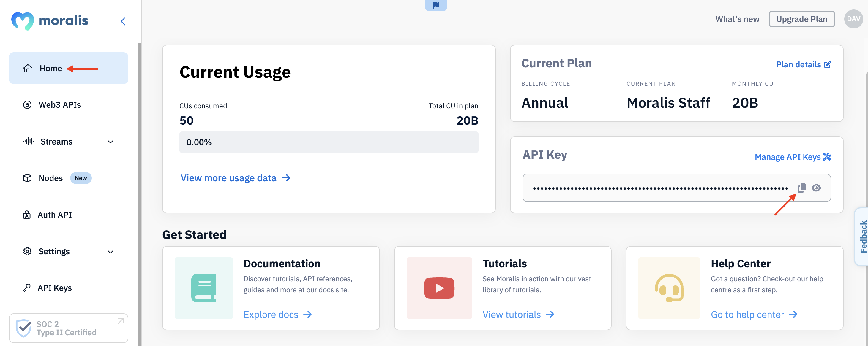Copy the API key with the clipboard icon
This screenshot has width=868, height=346.
802,188
